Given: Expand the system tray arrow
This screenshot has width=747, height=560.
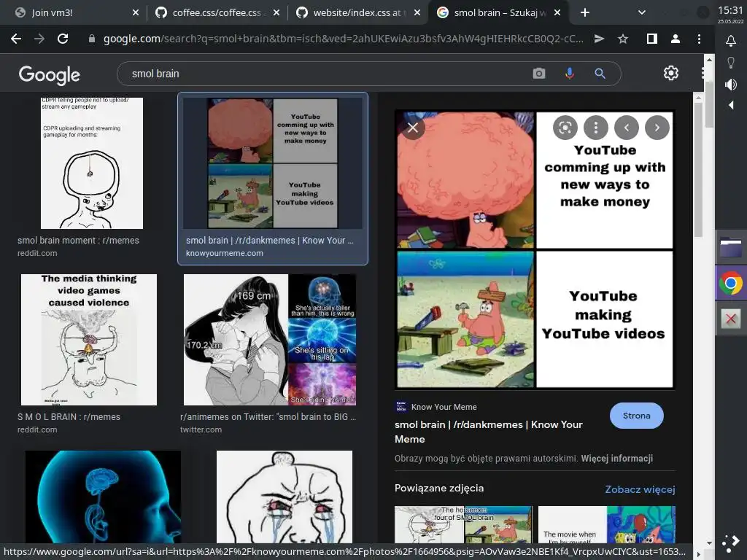Looking at the screenshot, I should [731, 105].
